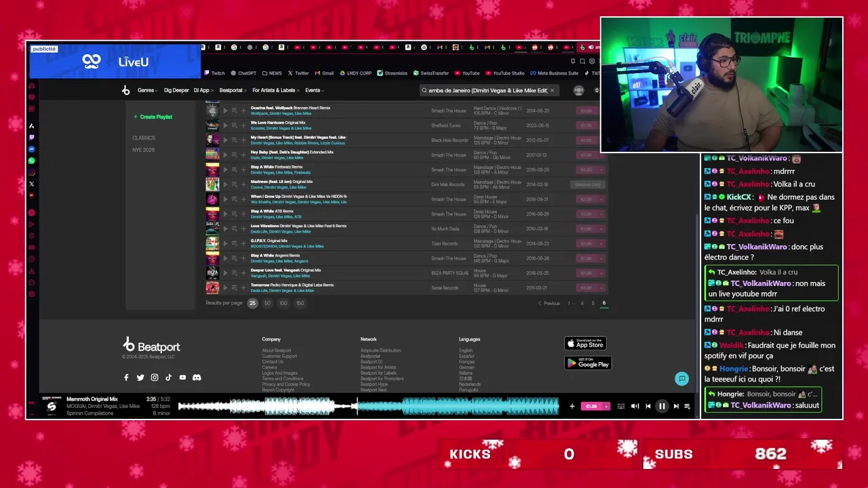Viewport: 868px width, 488px height.
Task: Select 150 results per page
Action: tap(300, 303)
